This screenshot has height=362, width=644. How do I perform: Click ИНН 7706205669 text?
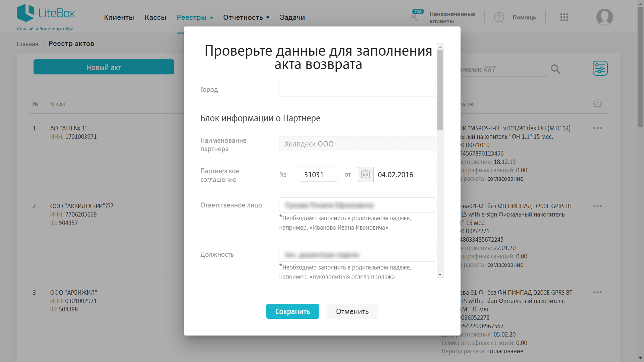pos(73,214)
